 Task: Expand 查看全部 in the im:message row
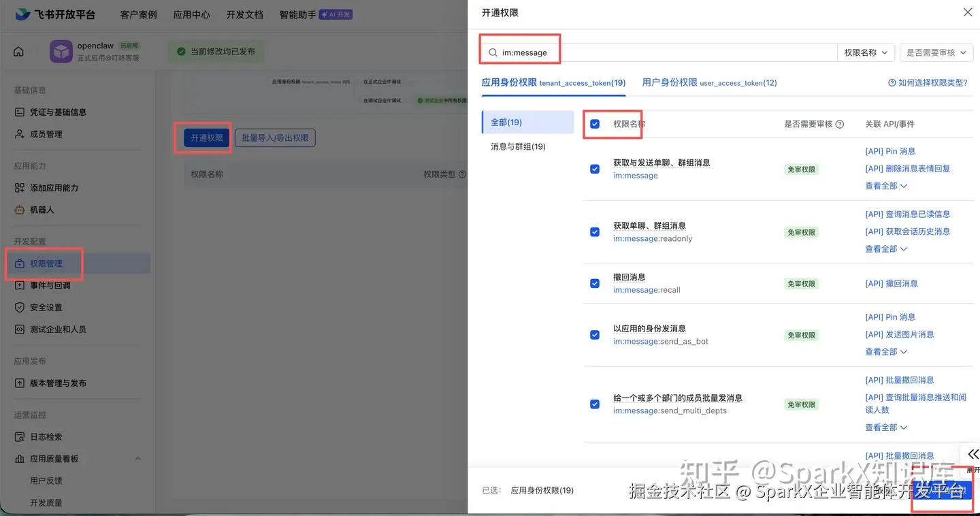tap(886, 186)
